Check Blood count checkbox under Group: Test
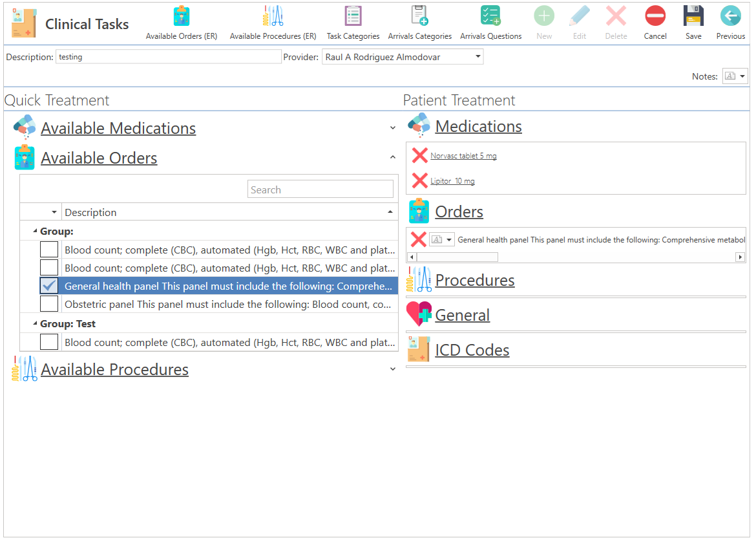This screenshot has width=756, height=540. tap(49, 342)
